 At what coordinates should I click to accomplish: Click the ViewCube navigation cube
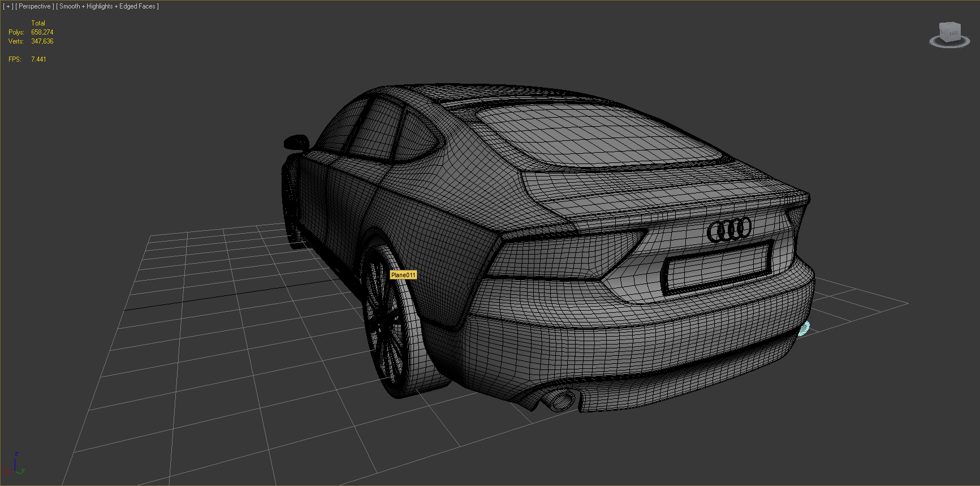[950, 31]
